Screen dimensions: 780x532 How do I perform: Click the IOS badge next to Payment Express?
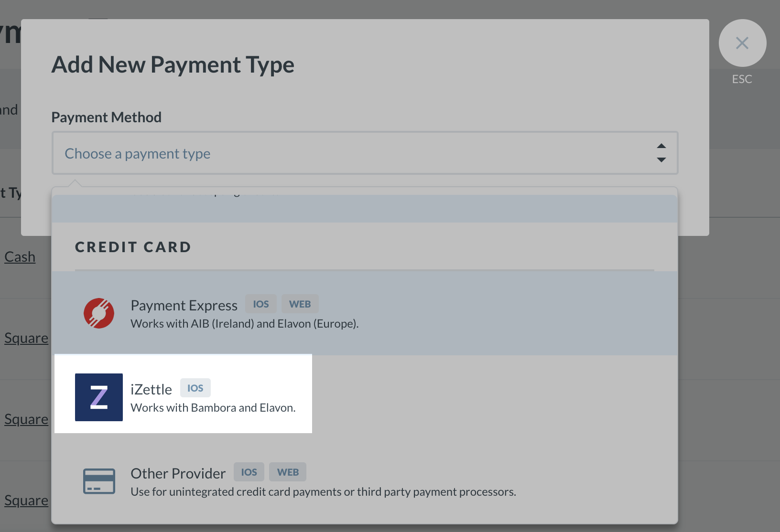click(261, 304)
